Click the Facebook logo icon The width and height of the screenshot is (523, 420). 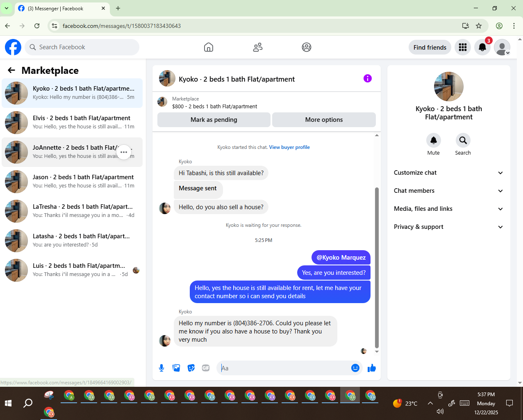tap(13, 47)
